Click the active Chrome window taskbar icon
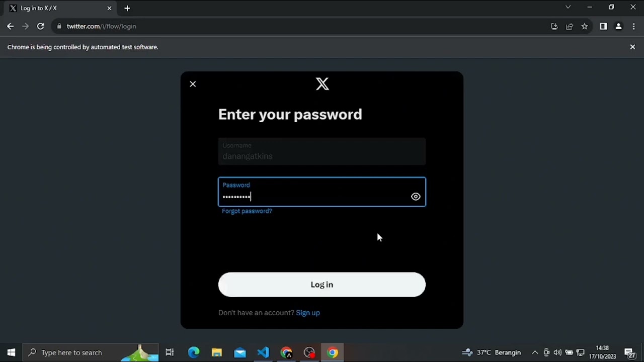644x362 pixels. click(333, 352)
